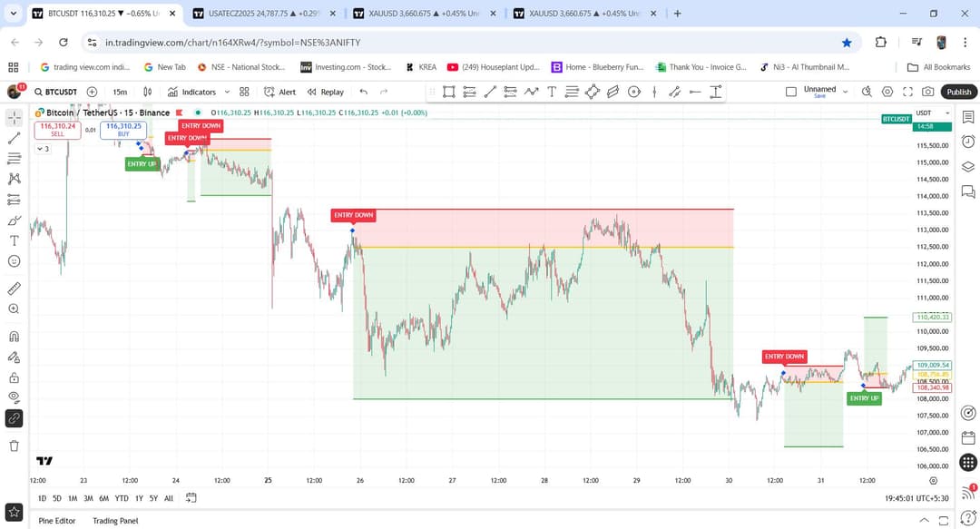Undo the last chart action

pos(363,92)
